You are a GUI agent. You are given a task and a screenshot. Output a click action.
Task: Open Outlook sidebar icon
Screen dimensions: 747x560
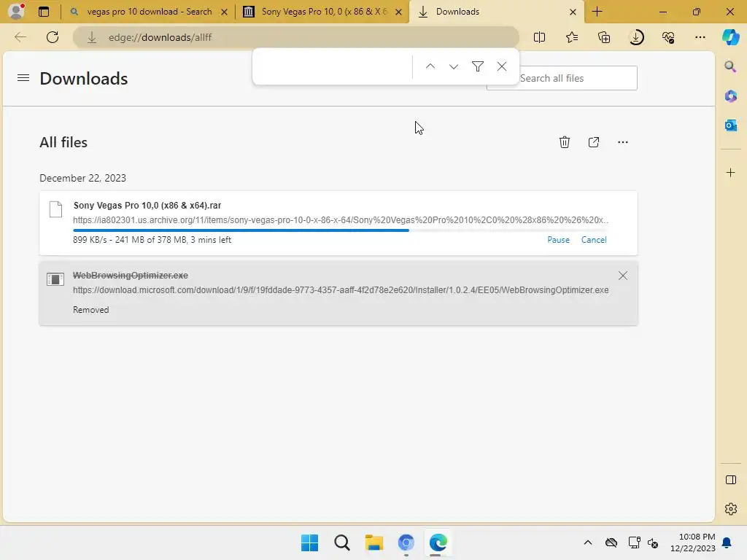(x=730, y=125)
